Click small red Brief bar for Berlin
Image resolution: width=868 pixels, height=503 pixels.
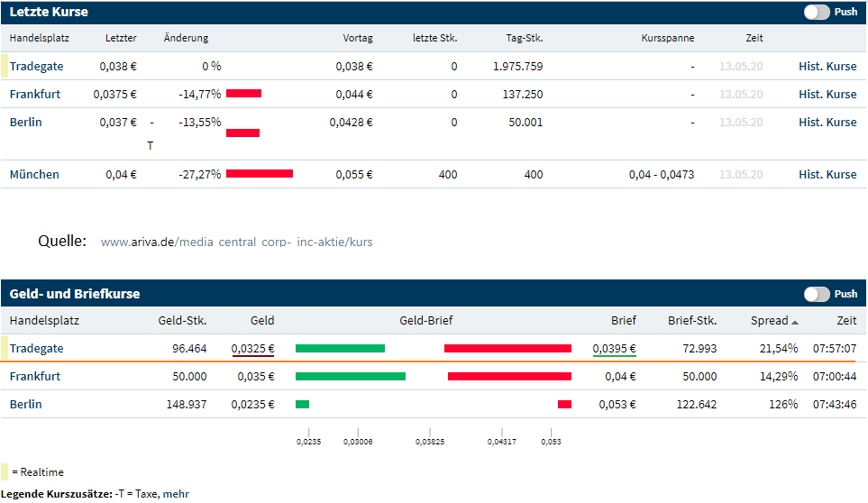(564, 404)
